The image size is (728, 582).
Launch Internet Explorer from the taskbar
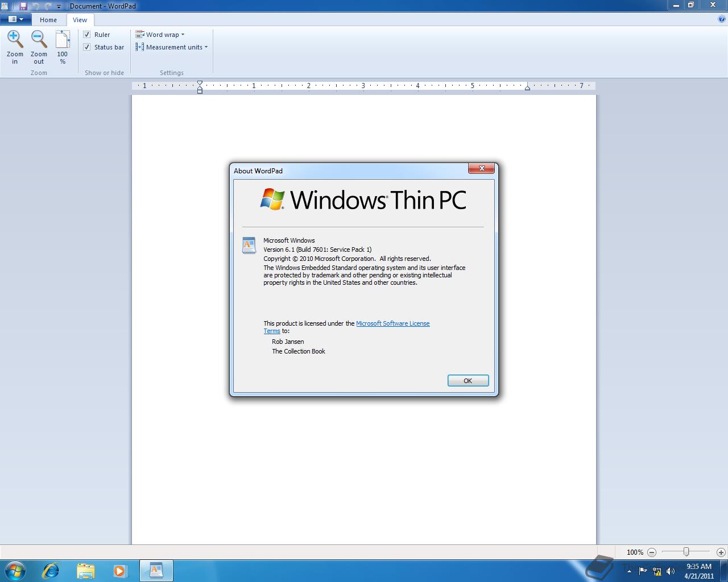[x=51, y=570]
